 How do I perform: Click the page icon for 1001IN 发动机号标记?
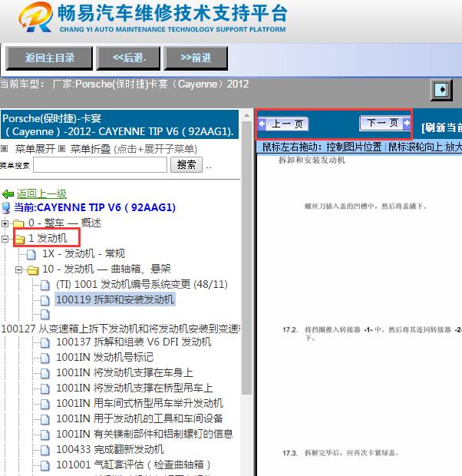pos(45,359)
